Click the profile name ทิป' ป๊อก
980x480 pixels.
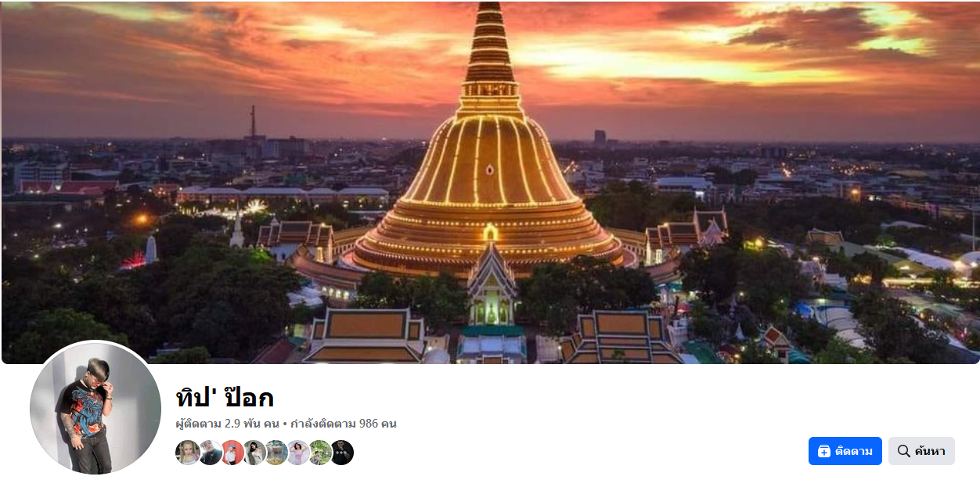point(225,397)
